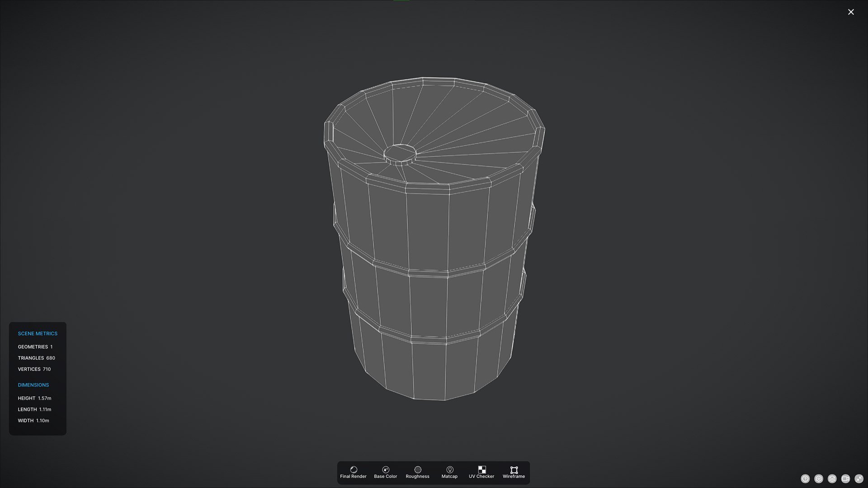Click the GEOMETRIES 1 entry

(35, 347)
